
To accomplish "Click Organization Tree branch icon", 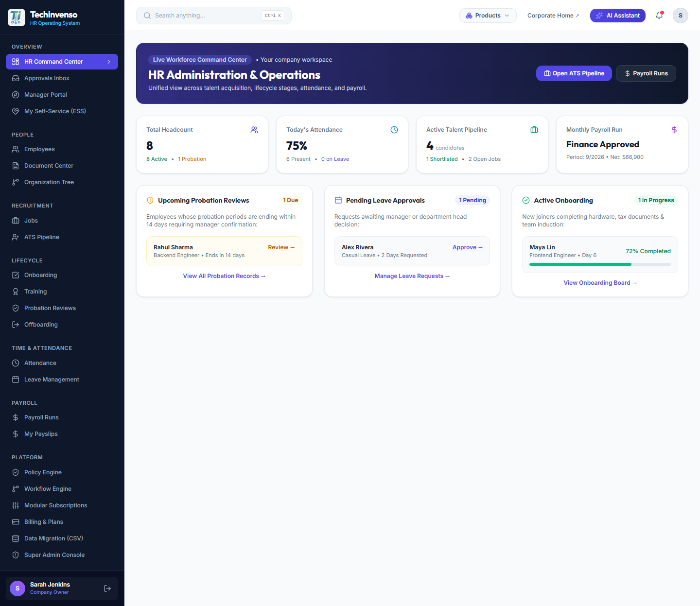I will pos(16,182).
